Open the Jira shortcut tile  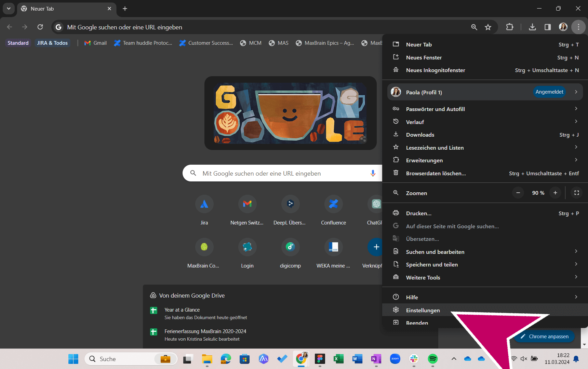[x=204, y=210]
